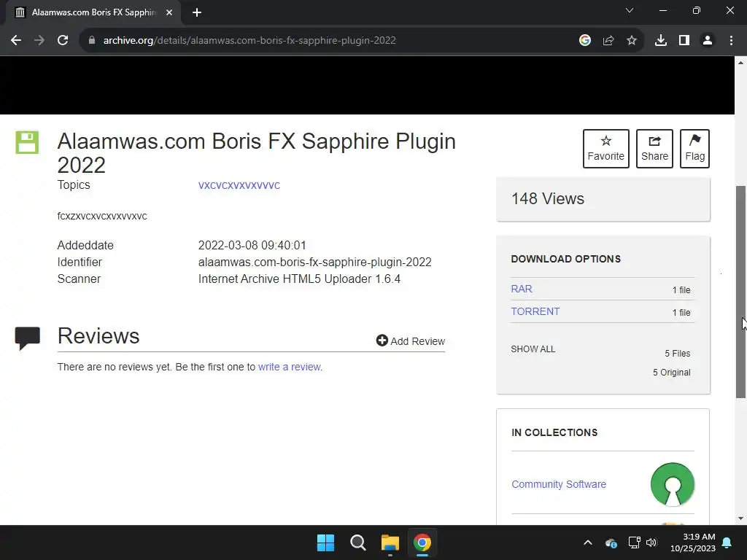Image resolution: width=747 pixels, height=560 pixels.
Task: Open the Windows Start menu
Action: (x=326, y=542)
